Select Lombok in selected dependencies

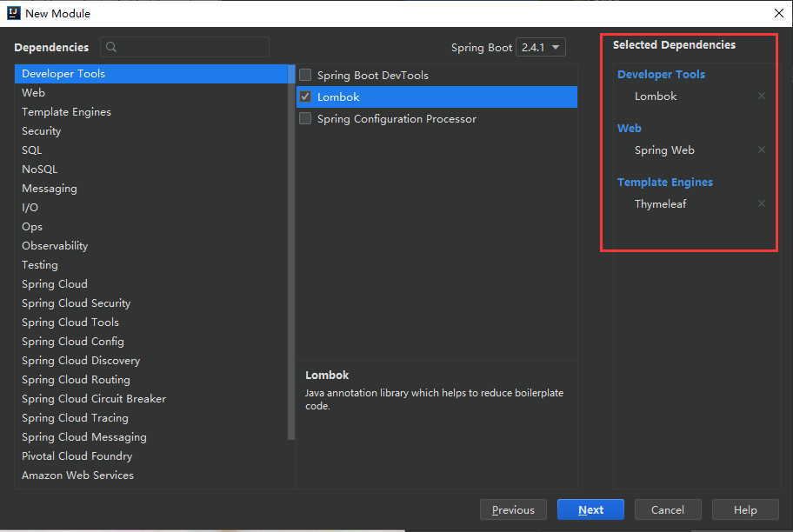tap(656, 96)
